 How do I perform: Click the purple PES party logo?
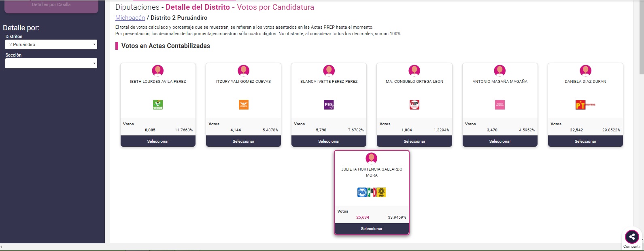coord(329,105)
